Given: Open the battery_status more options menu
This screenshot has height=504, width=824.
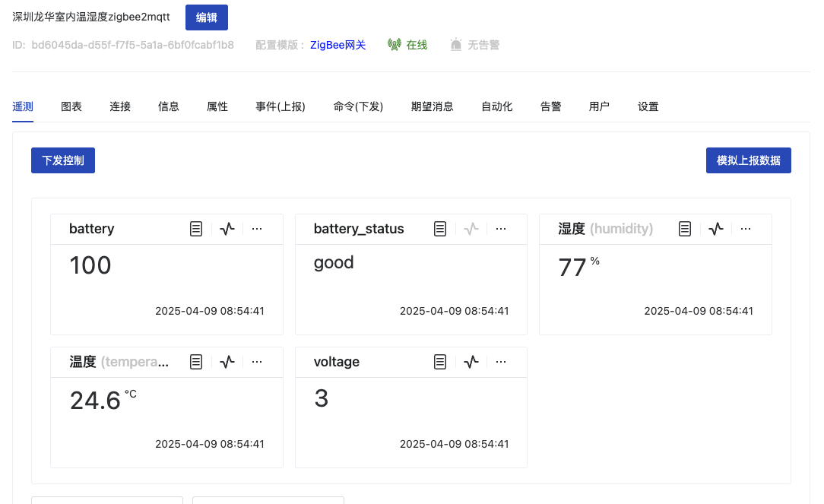Looking at the screenshot, I should (x=502, y=229).
